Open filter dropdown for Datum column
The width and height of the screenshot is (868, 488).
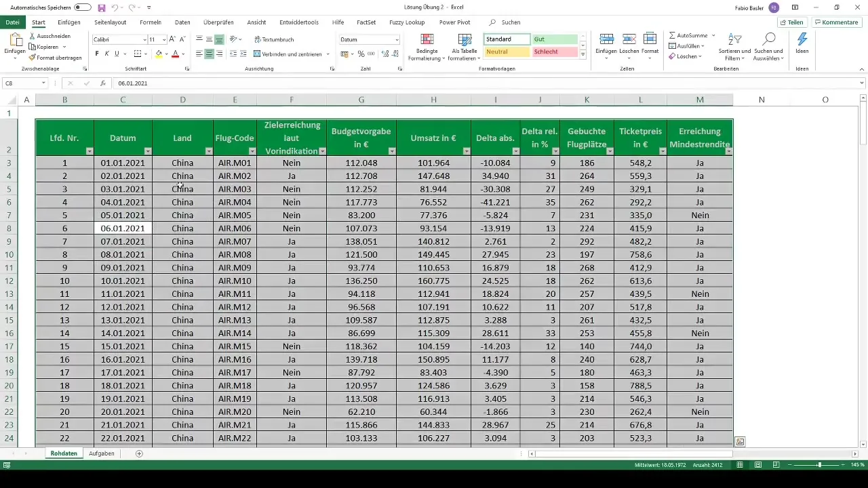tap(147, 151)
